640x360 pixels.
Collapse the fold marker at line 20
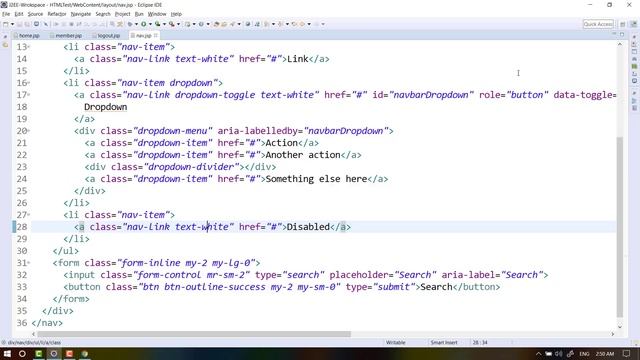29,131
